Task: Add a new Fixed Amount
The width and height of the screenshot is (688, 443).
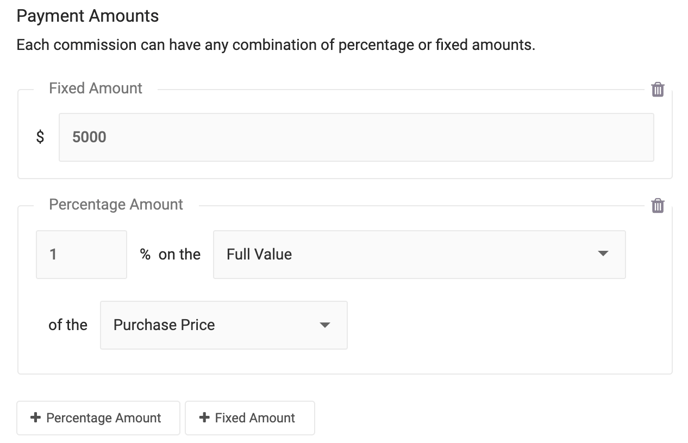Action: pyautogui.click(x=249, y=418)
